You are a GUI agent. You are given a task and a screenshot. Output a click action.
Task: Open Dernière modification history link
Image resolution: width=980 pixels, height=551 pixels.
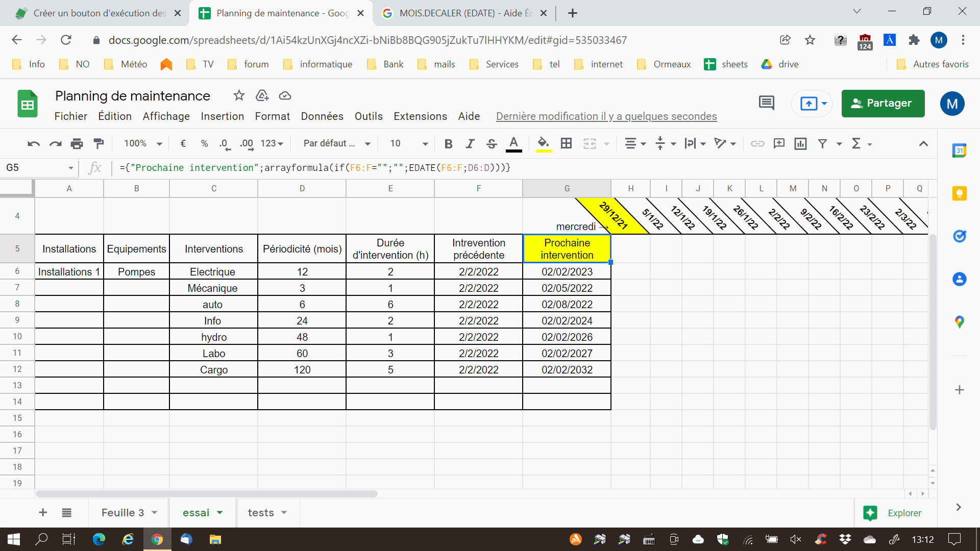(606, 116)
